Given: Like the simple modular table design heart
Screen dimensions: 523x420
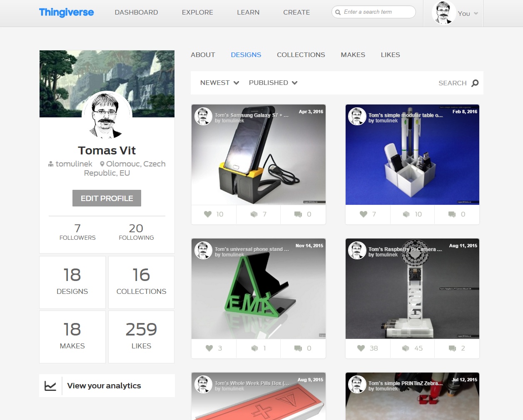Looking at the screenshot, I should (364, 214).
